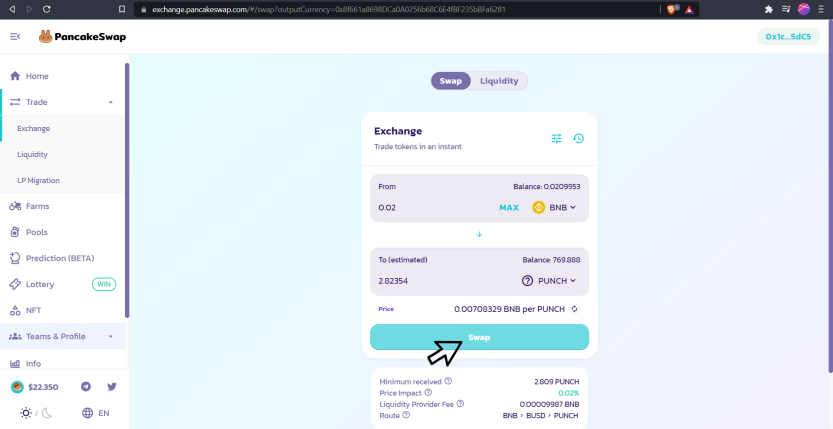This screenshot has width=833, height=429.
Task: Open the Telegram link icon
Action: (x=86, y=387)
